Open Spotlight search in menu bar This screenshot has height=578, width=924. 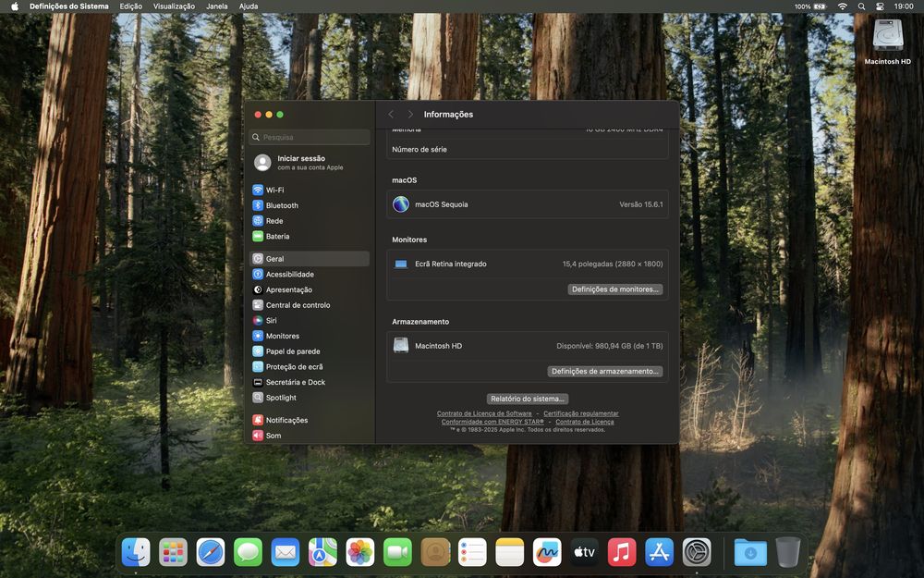[x=861, y=6]
